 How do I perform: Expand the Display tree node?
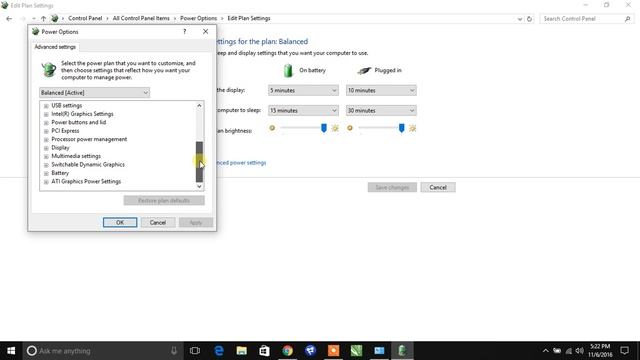pos(46,148)
